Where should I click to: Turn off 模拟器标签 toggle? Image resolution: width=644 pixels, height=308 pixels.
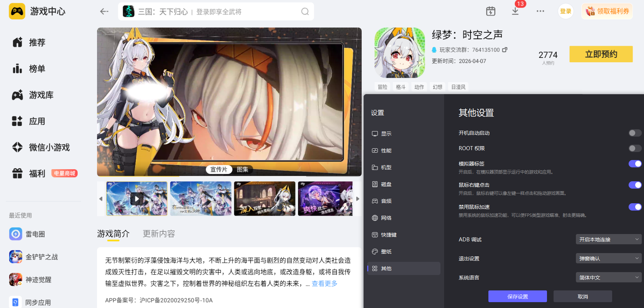(635, 164)
